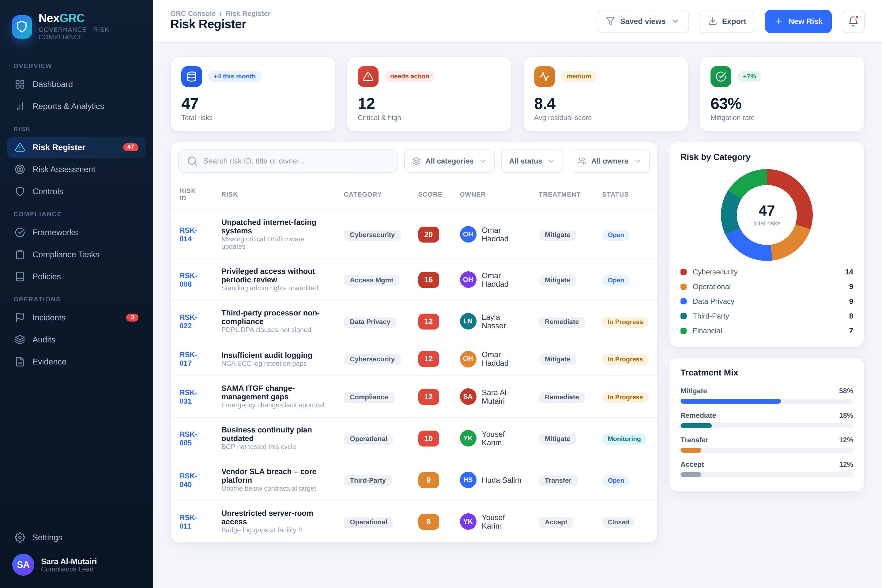Open Risk Assessment page
882x588 pixels.
77,169
